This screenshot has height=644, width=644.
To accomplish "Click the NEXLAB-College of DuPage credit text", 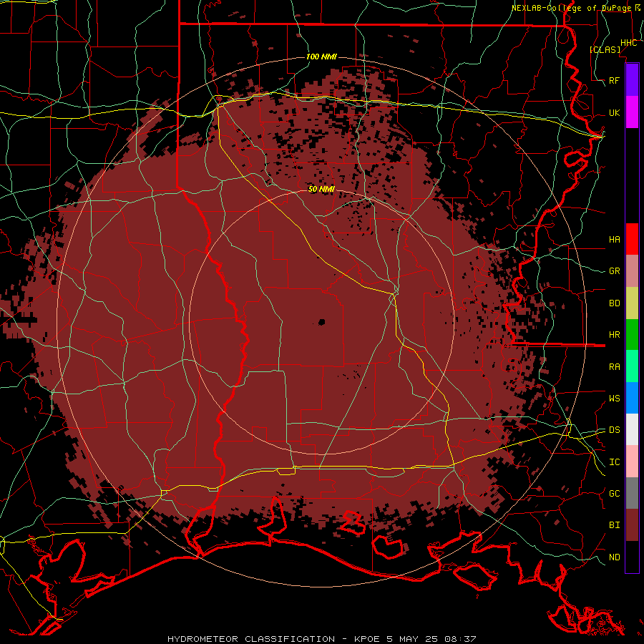I will [571, 8].
